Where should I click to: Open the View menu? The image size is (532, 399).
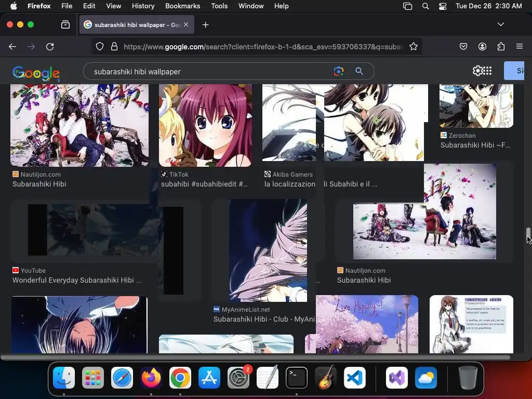113,6
